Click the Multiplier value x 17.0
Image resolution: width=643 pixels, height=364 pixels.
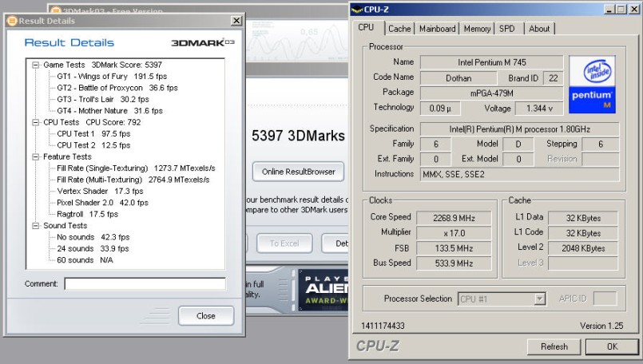[454, 233]
